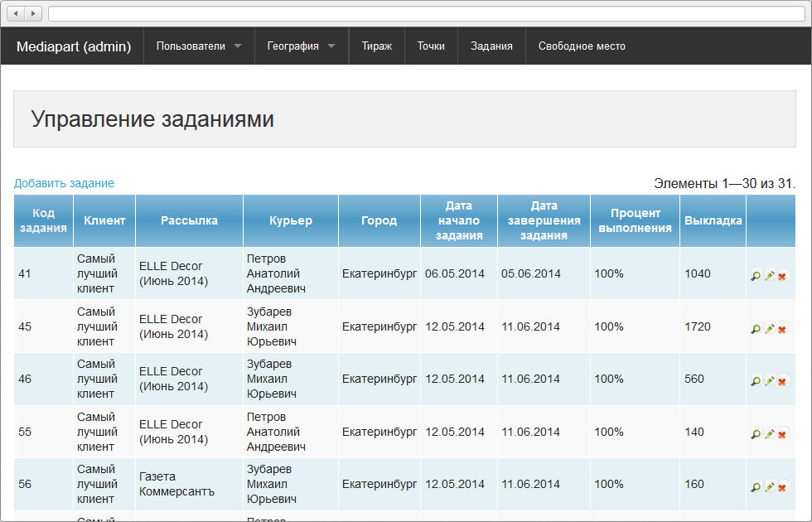
Task: Open task 45 details via magnifier icon
Action: click(756, 328)
